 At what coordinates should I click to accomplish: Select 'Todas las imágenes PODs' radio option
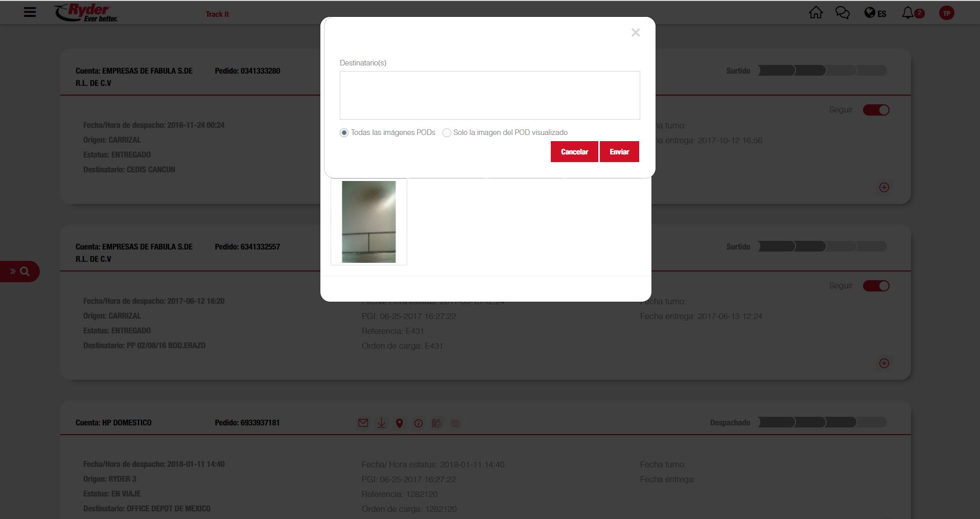point(344,132)
